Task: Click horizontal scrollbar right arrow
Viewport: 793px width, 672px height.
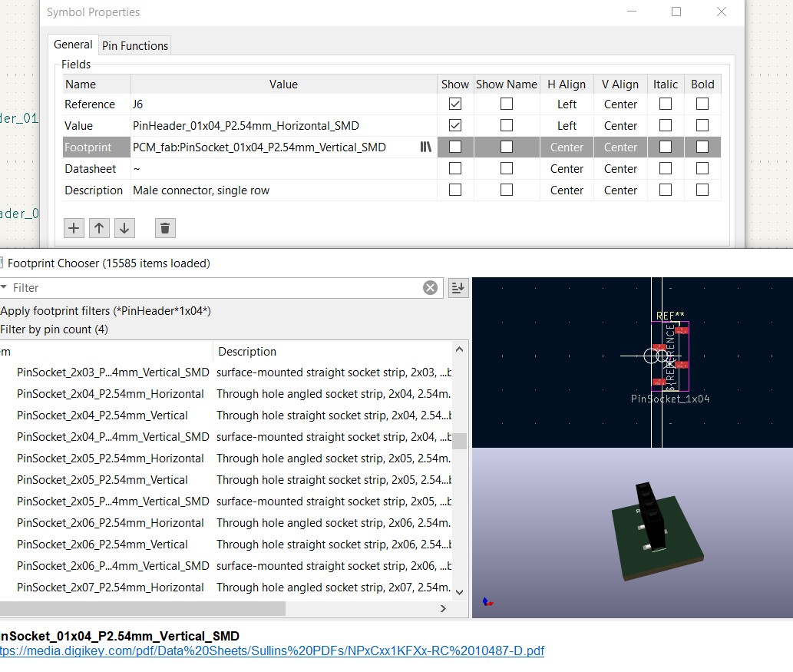Action: point(443,608)
